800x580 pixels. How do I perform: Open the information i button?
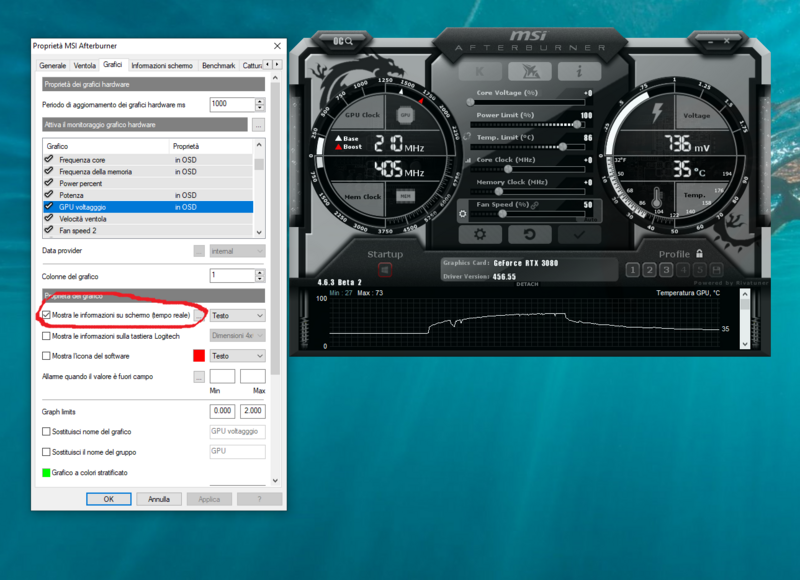click(x=580, y=71)
